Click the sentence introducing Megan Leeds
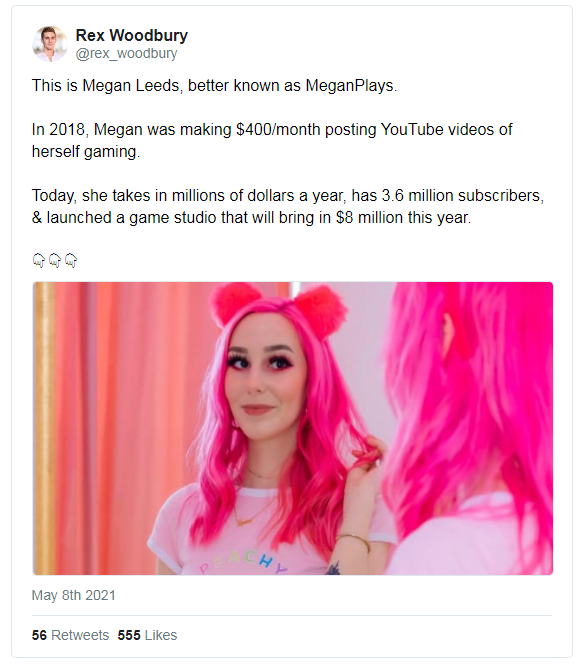584x664 pixels. (x=214, y=86)
